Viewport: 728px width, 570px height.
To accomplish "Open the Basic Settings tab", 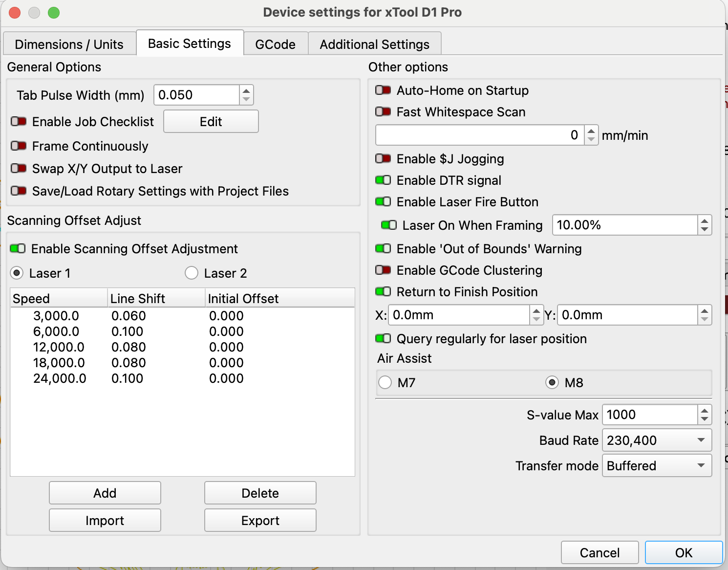I will 190,44.
